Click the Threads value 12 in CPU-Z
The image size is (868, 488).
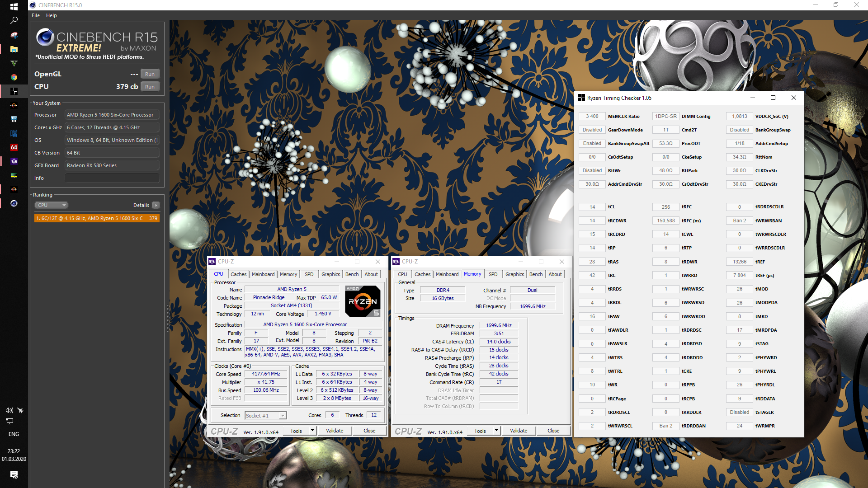[x=374, y=415]
